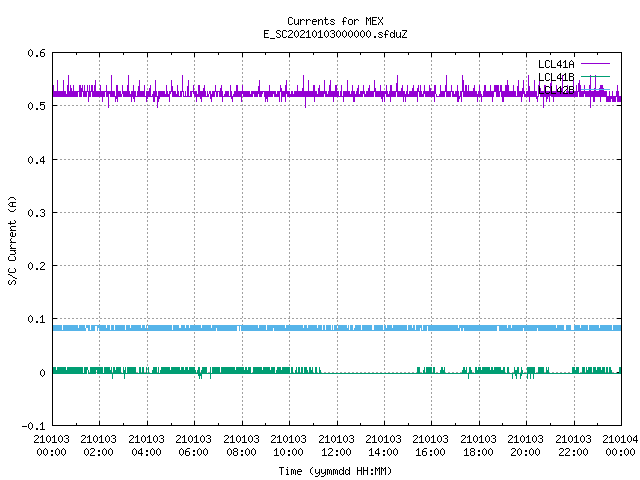Click the 0.2 y-axis tick label
Screen dimensions: 640x480
click(x=36, y=266)
